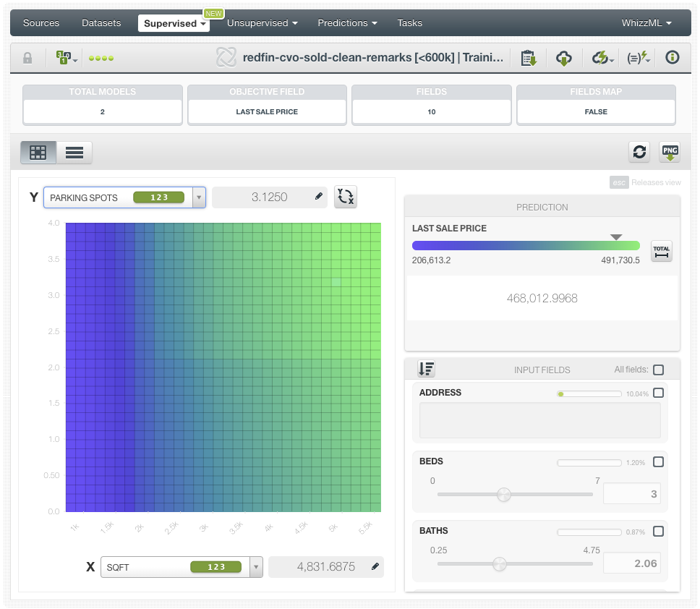Check the ADDRESS field checkbox
This screenshot has height=609, width=700.
[x=658, y=392]
